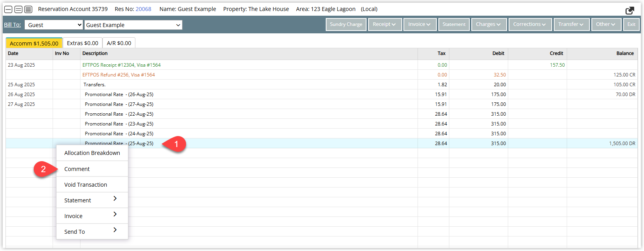Switch to the A/R $0.00 tab
The height and width of the screenshot is (251, 644).
coord(119,43)
